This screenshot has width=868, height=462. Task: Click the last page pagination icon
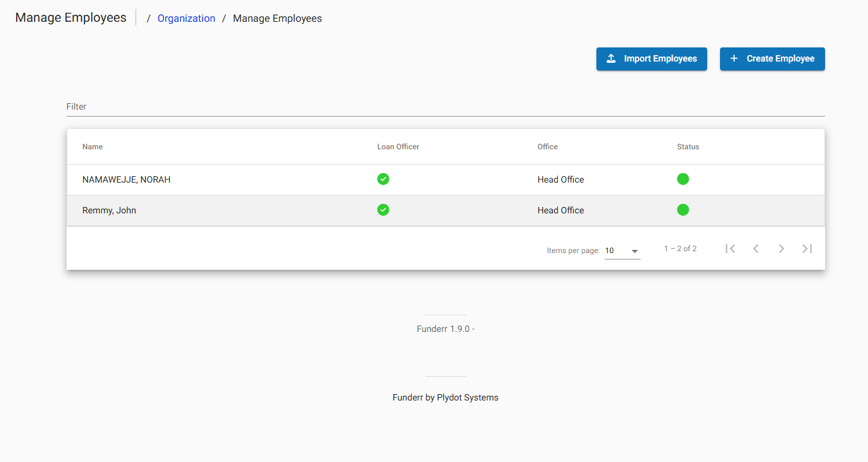point(807,249)
